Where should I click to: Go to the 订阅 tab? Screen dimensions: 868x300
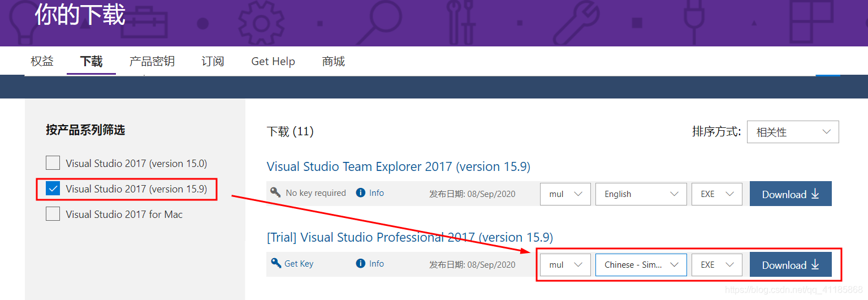213,61
